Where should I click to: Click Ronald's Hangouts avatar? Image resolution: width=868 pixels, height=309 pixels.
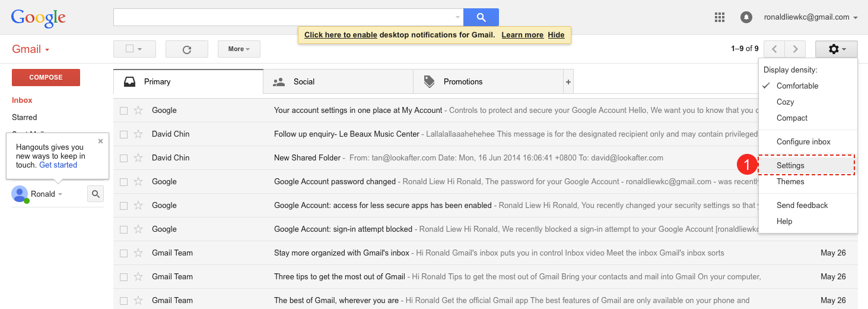[20, 194]
